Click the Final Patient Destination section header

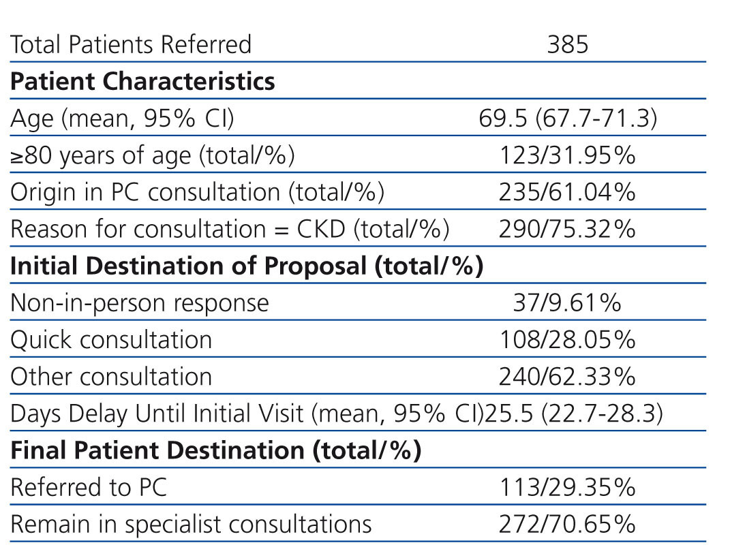click(x=215, y=450)
